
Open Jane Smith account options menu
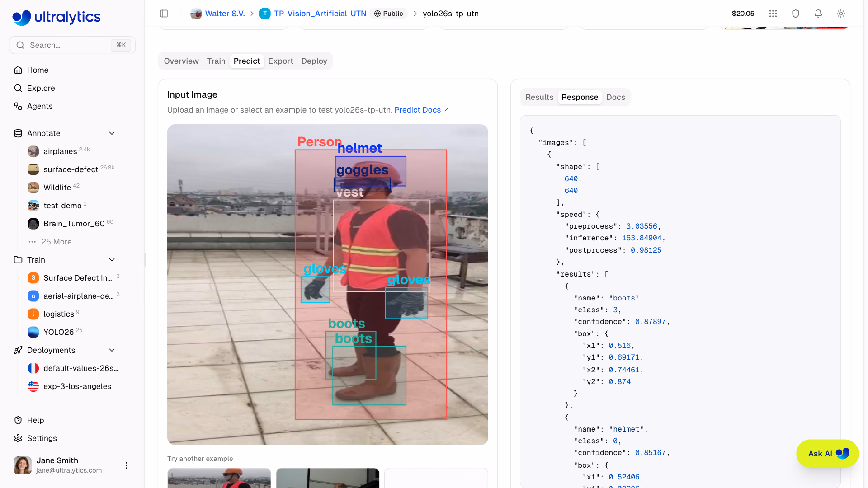127,465
